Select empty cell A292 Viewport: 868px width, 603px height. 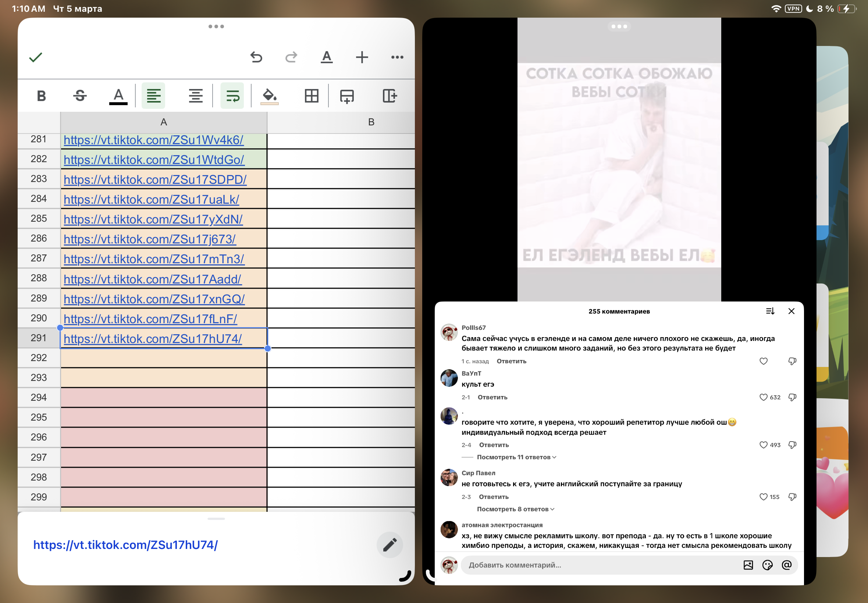pos(164,358)
